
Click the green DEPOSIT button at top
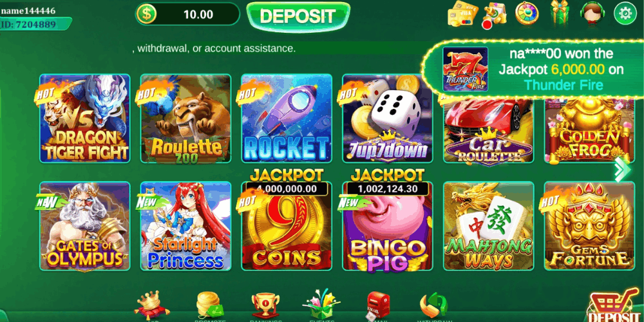[298, 17]
